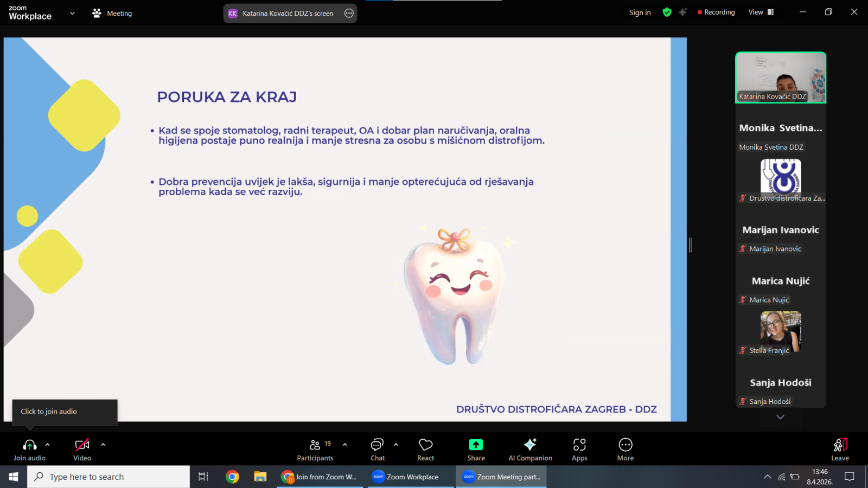The image size is (868, 488).
Task: Click the green Share screen icon
Action: point(476,445)
